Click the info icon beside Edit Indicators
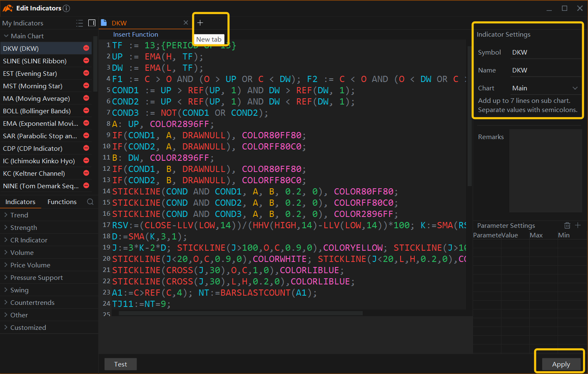 [x=67, y=8]
